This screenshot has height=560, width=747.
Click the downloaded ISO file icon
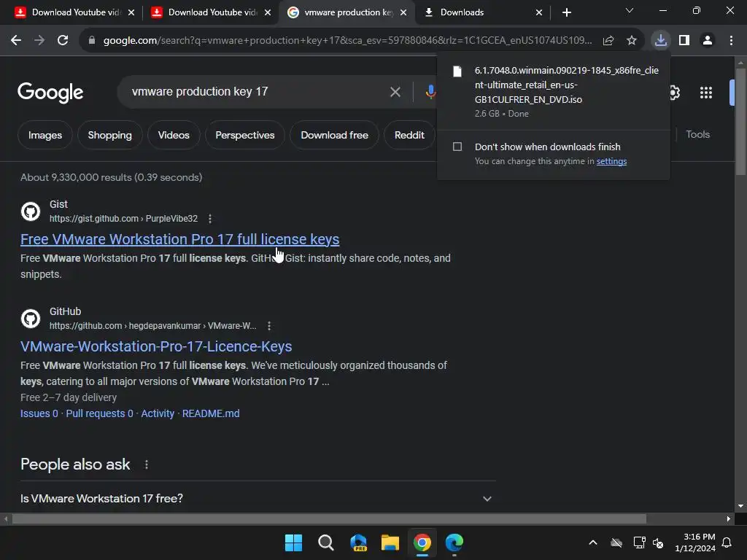point(457,71)
